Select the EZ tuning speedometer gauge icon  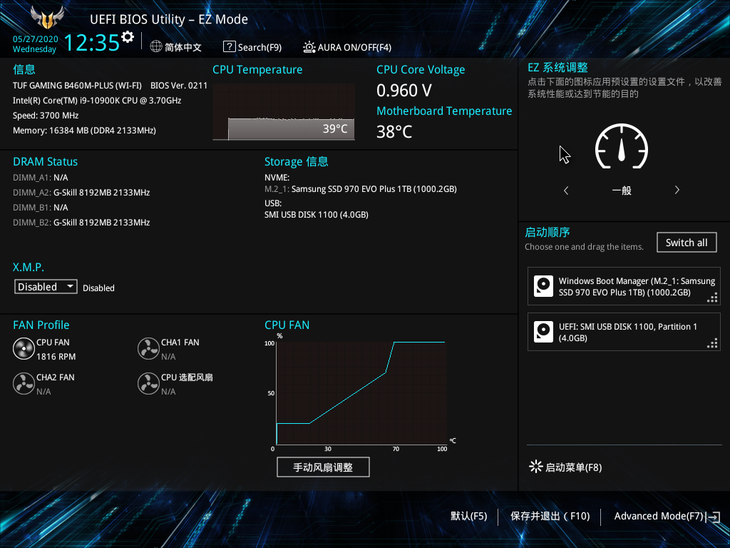pyautogui.click(x=621, y=148)
